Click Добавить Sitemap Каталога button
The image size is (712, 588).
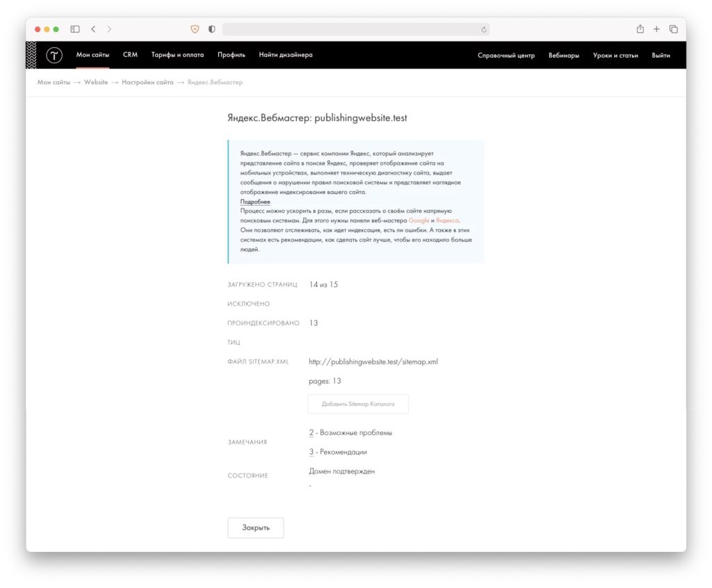[358, 404]
